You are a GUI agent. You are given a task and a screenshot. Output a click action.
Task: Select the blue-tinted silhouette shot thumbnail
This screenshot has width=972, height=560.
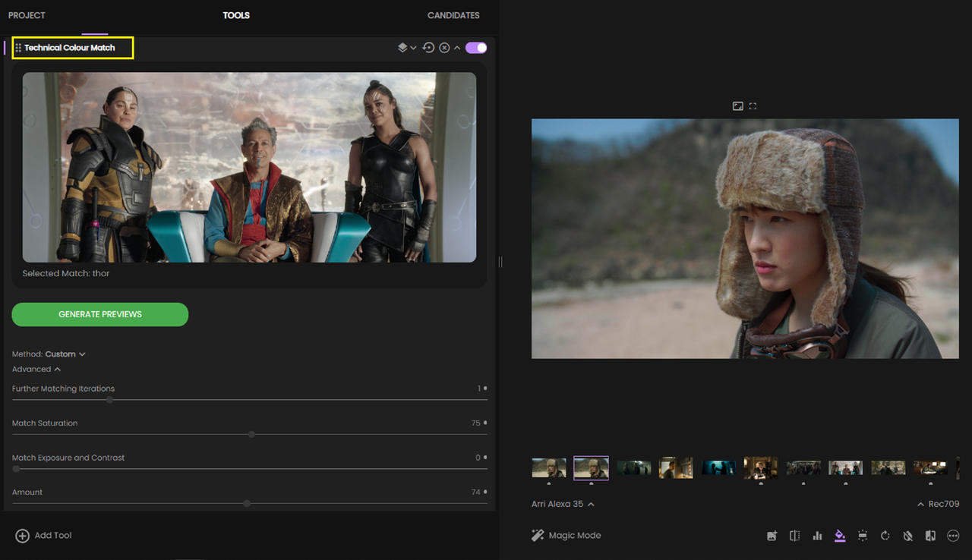tap(718, 467)
